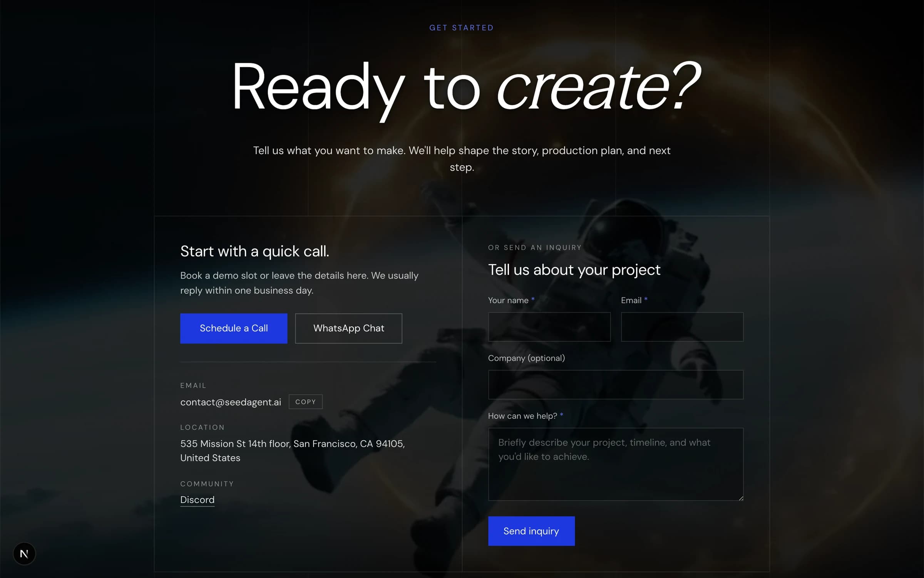Click the GET STARTED label
The width and height of the screenshot is (924, 578).
[462, 28]
